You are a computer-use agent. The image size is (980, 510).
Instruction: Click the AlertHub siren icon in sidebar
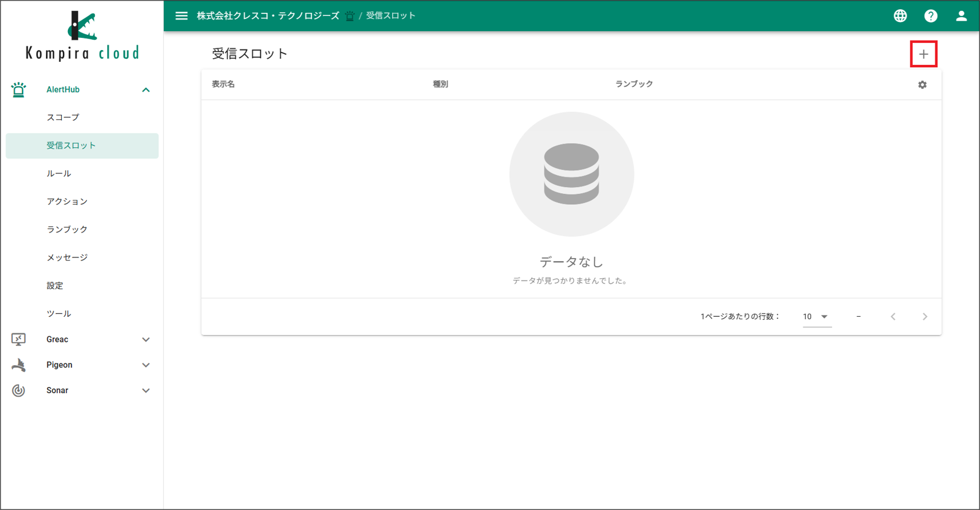18,90
